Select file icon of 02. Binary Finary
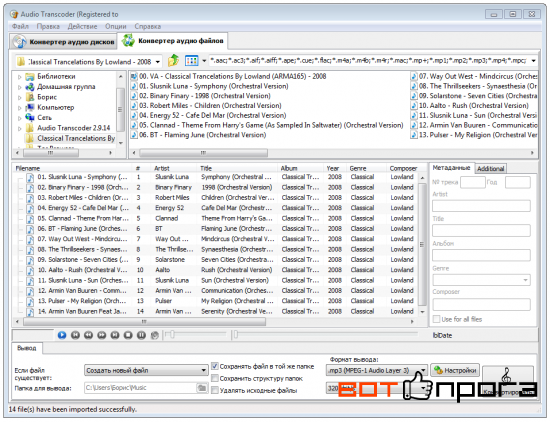The height and width of the screenshot is (422, 550). tap(134, 96)
